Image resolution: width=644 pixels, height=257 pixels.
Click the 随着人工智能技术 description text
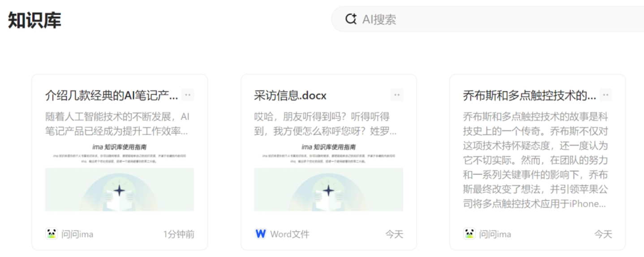pyautogui.click(x=117, y=124)
